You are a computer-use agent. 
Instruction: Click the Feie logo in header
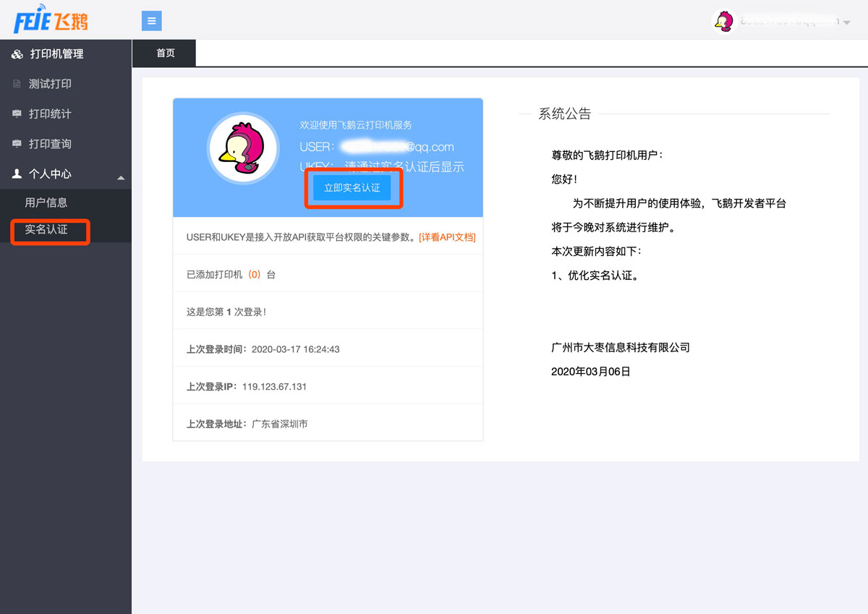(x=51, y=20)
